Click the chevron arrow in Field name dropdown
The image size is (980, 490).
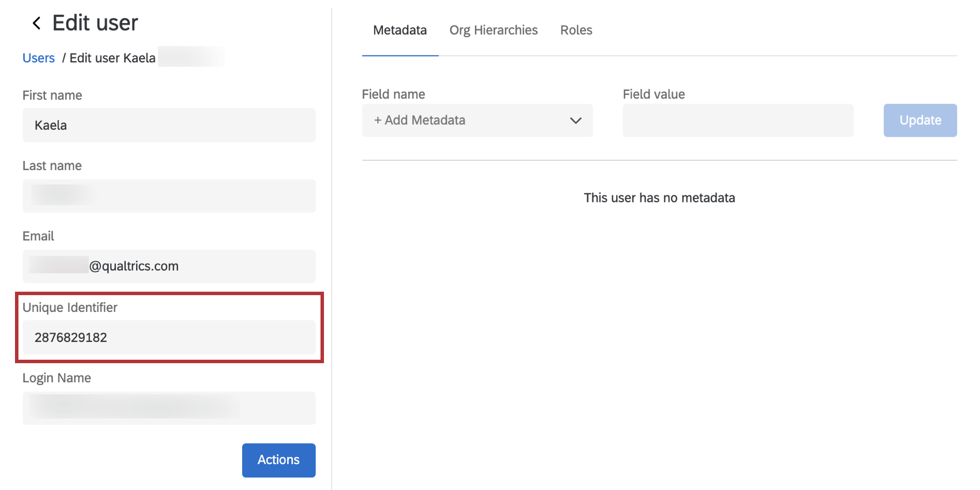tap(575, 120)
